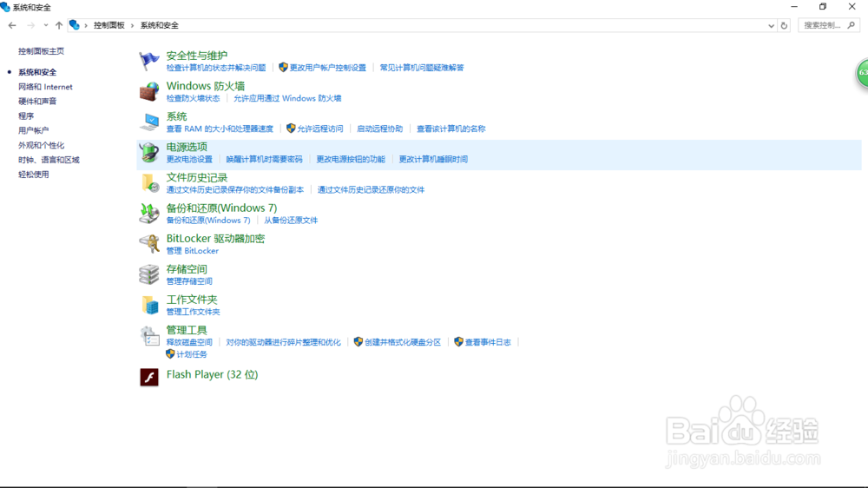The height and width of the screenshot is (488, 868).
Task: Open Windows 防火墙 heading
Action: (206, 86)
